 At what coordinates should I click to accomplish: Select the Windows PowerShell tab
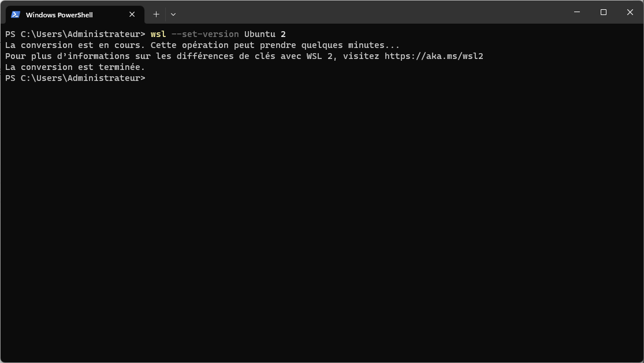(75, 15)
